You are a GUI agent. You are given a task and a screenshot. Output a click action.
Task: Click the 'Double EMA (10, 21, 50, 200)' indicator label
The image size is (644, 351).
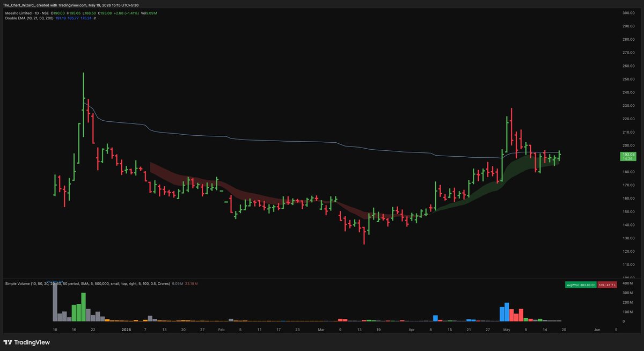pyautogui.click(x=30, y=18)
